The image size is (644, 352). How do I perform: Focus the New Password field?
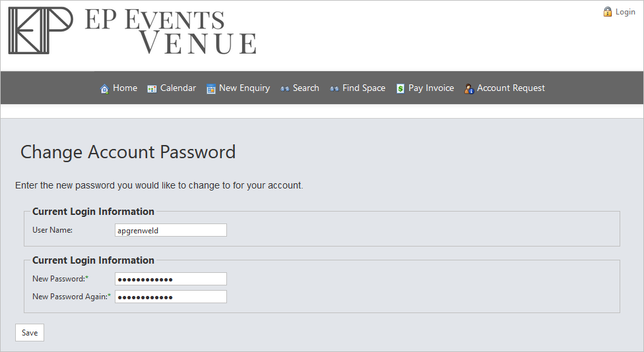171,279
